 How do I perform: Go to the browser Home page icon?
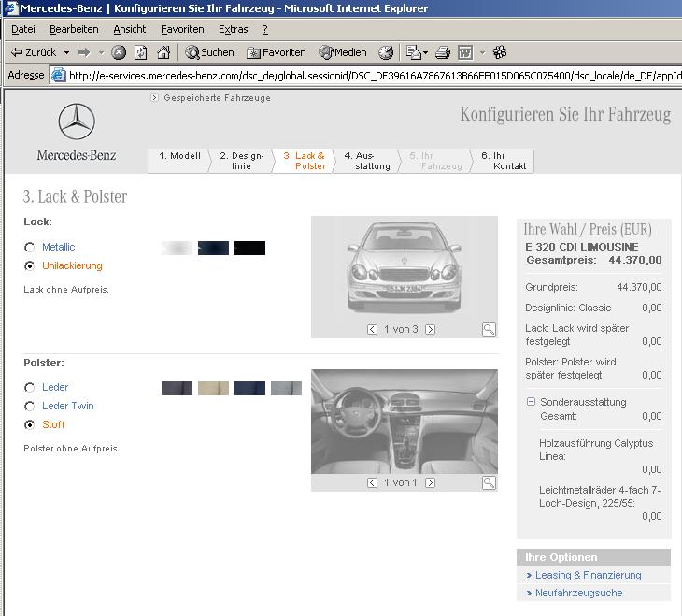163,52
